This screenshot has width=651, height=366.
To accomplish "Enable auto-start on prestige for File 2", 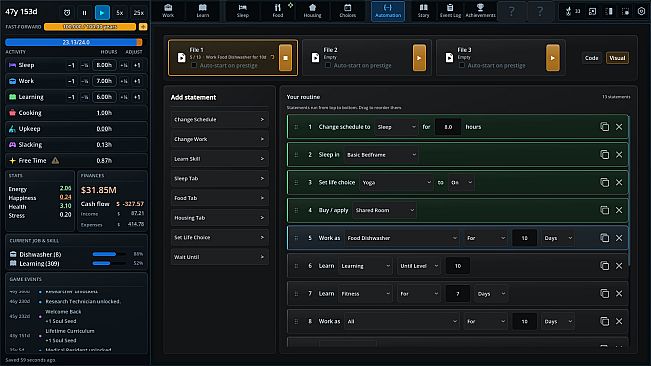I will [328, 66].
